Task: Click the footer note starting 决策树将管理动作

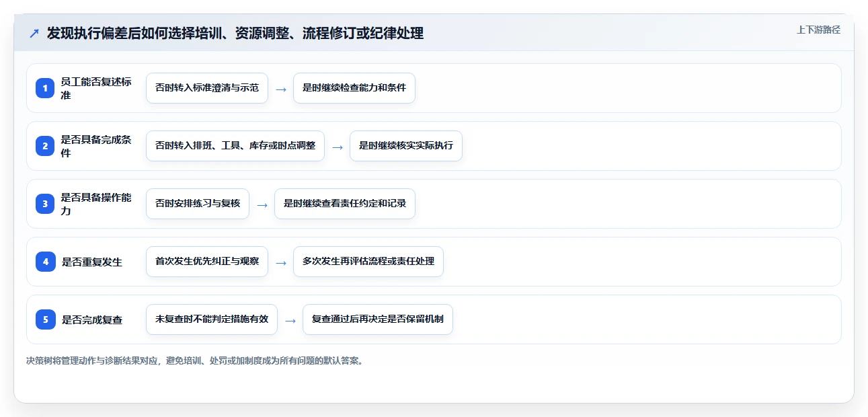Action: point(196,361)
